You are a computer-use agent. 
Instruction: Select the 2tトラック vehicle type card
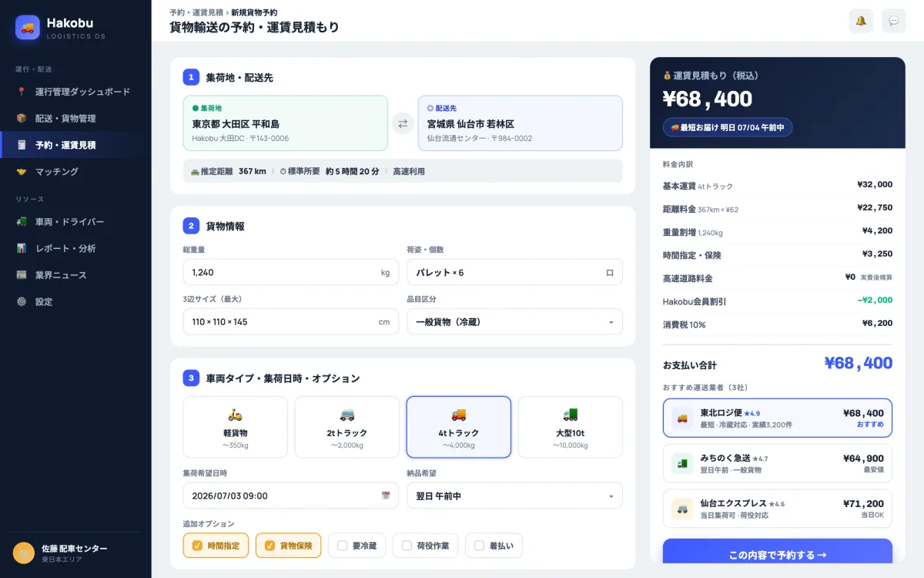[x=347, y=427]
